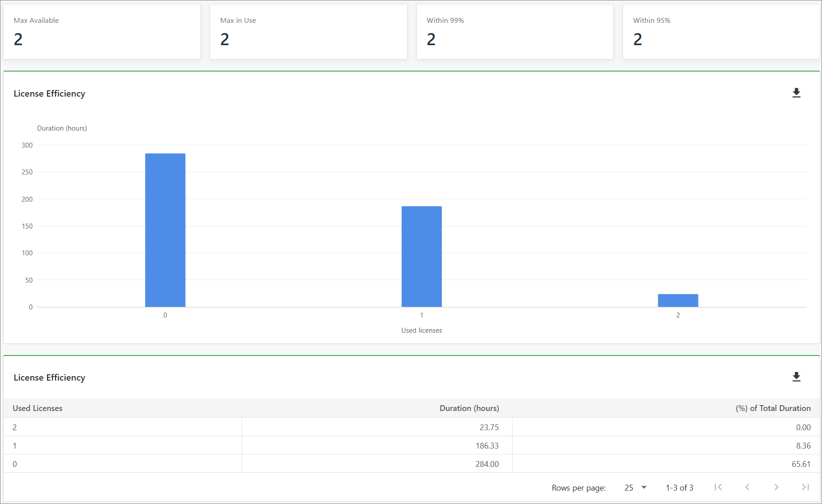Click the 'Used licenses' axis label

(421, 330)
